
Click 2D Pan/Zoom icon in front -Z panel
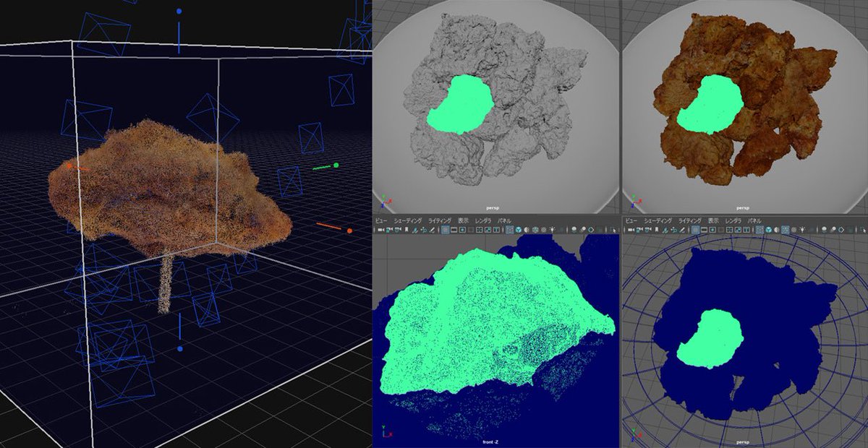(423, 230)
